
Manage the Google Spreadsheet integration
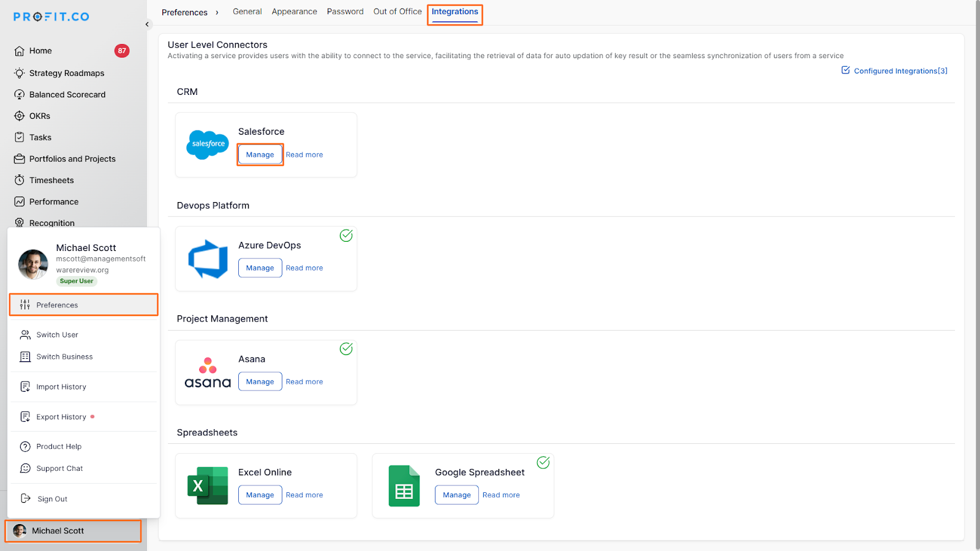coord(457,495)
